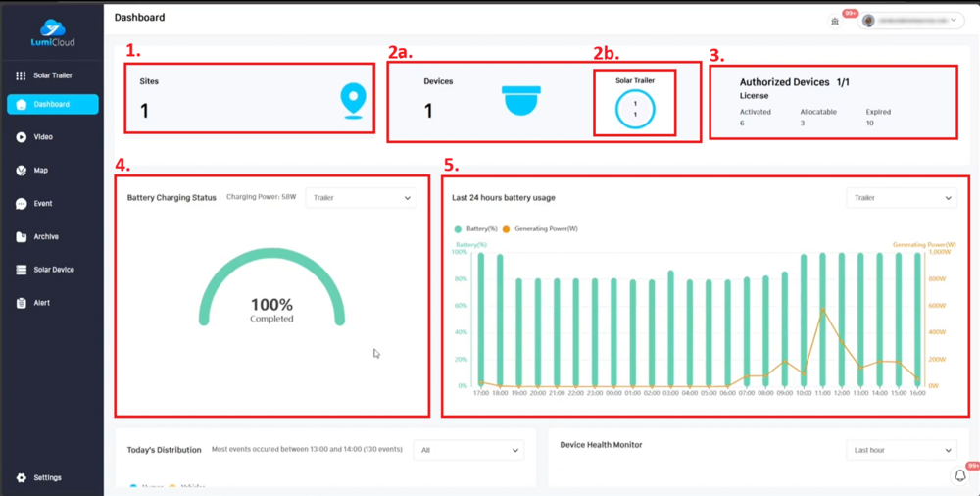This screenshot has width=980, height=496.
Task: Click the Map icon in sidebar
Action: [x=21, y=171]
